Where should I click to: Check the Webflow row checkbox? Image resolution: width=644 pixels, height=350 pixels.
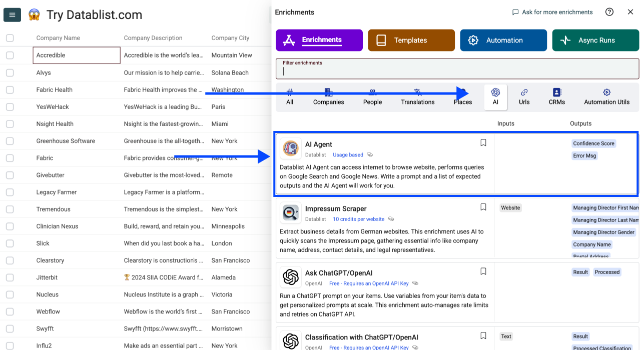tap(10, 311)
